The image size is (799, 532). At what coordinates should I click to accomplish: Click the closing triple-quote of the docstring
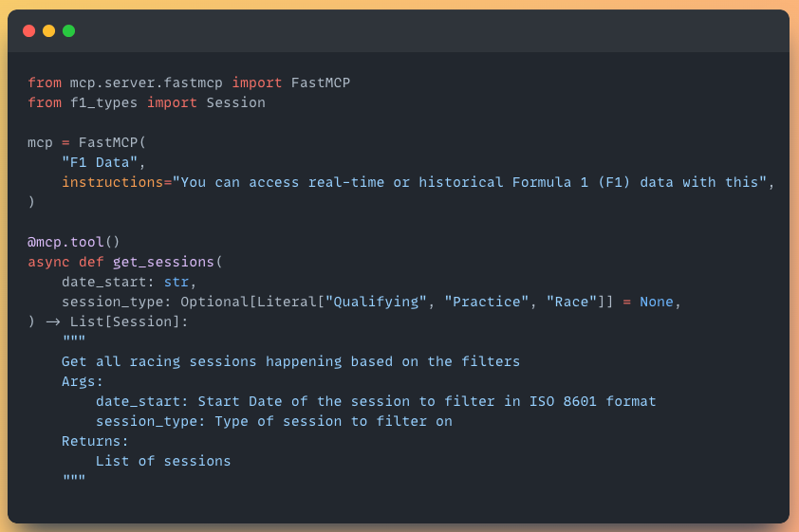74,478
